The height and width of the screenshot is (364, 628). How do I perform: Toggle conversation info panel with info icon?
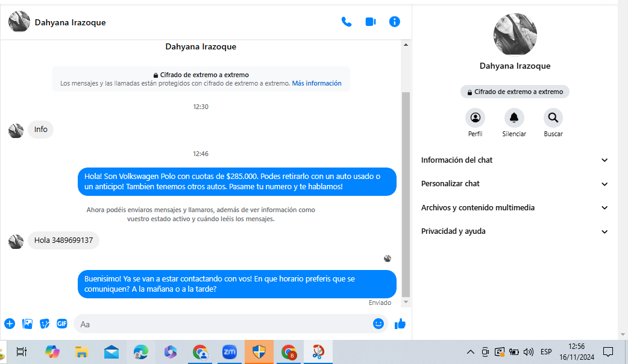tap(395, 22)
